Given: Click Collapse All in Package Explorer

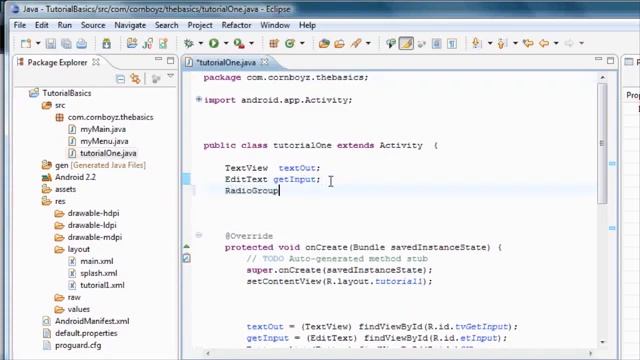Looking at the screenshot, I should click(120, 79).
